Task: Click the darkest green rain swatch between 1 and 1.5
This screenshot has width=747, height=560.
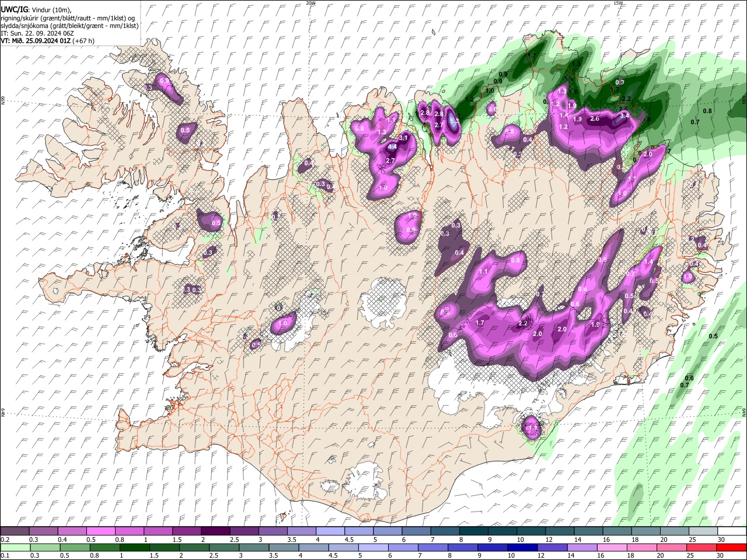Action: pyautogui.click(x=134, y=547)
